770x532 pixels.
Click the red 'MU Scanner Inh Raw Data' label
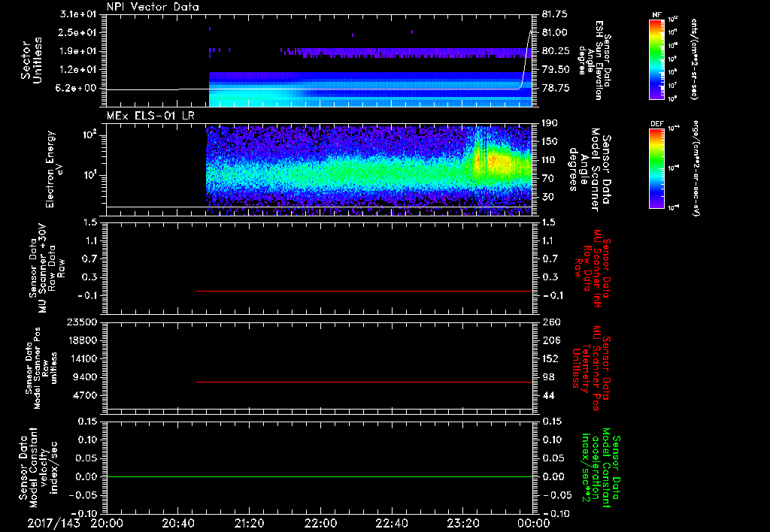pos(593,268)
